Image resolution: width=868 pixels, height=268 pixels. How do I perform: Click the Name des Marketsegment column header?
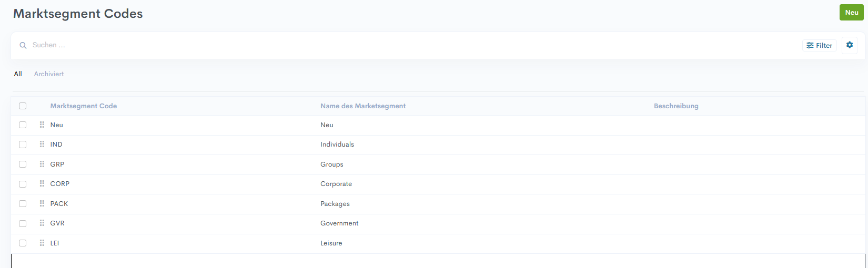[363, 106]
